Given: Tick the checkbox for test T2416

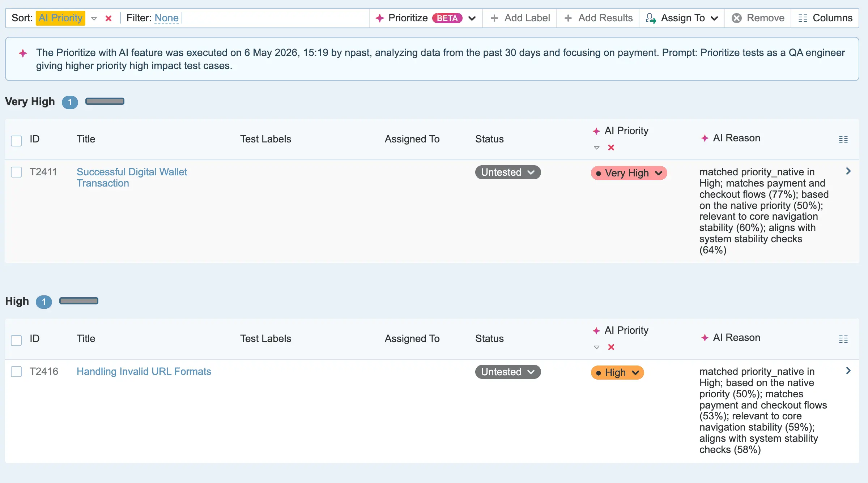Looking at the screenshot, I should coord(16,372).
